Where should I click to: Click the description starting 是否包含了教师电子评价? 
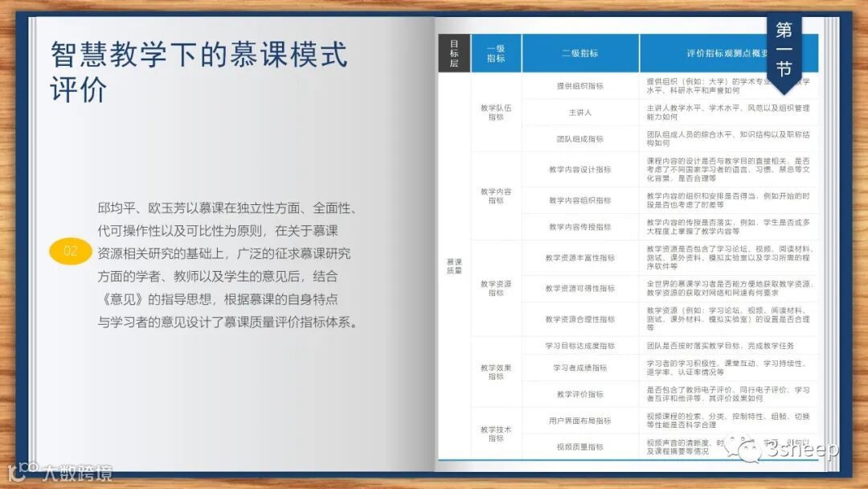click(728, 394)
